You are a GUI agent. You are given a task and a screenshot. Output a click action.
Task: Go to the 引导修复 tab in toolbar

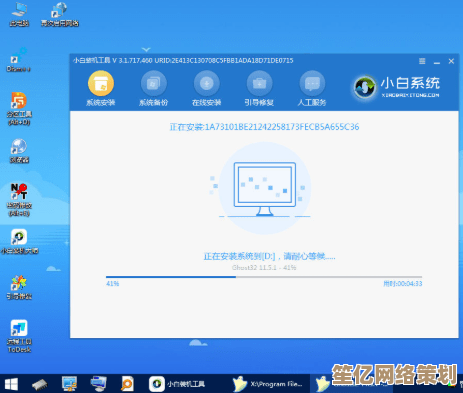[x=259, y=89]
